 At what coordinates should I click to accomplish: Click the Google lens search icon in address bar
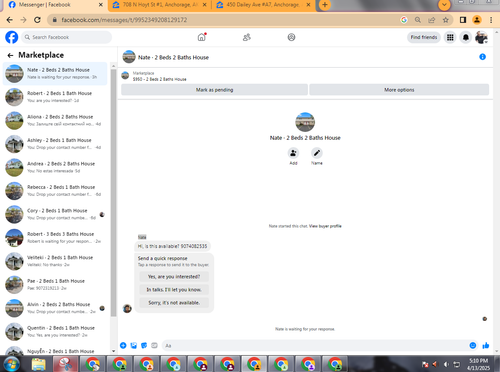(404, 20)
